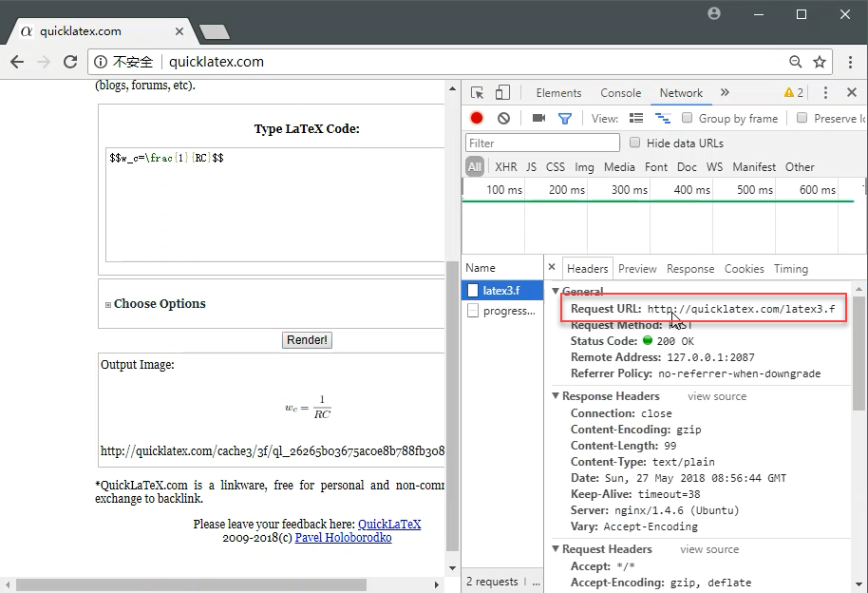
Task: Capture screenshots with the camera icon
Action: click(538, 118)
